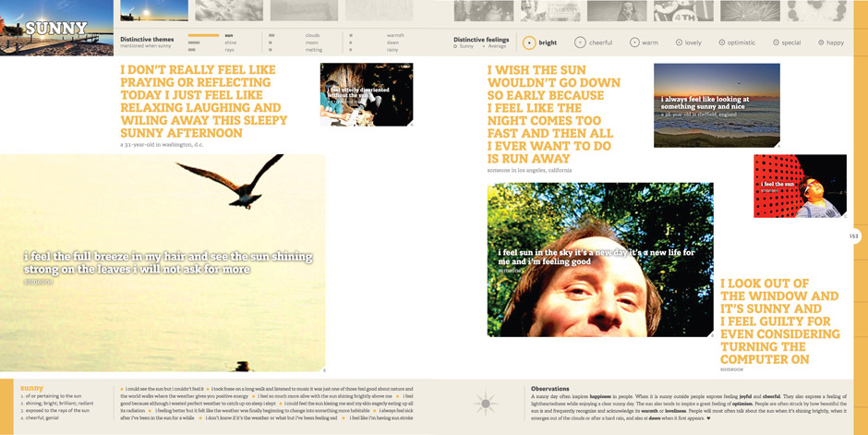Click the 'warmth' theme label
Screen dimensions: 868x435
click(x=395, y=35)
